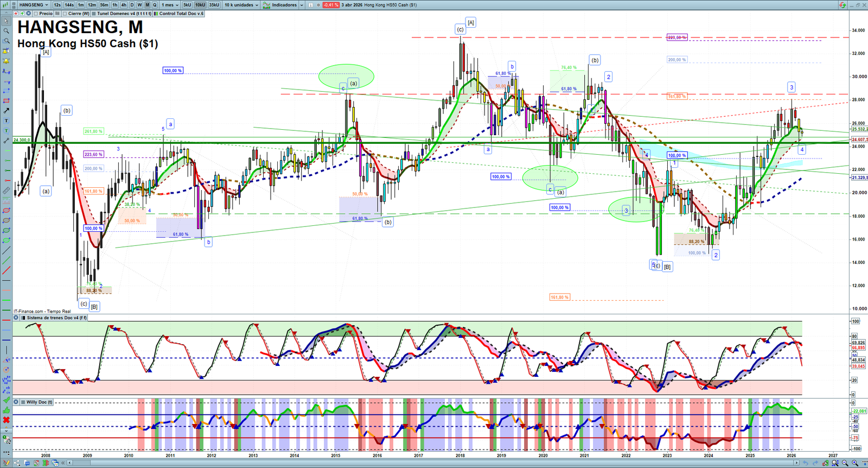Click the green plus icon beside Precio
The image size is (868, 468).
tap(22, 14)
